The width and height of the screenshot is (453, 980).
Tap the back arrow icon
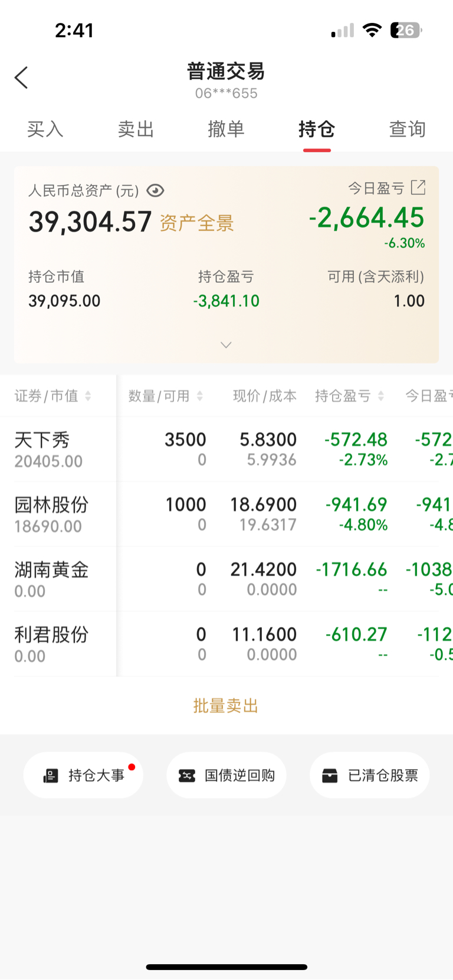(x=21, y=77)
